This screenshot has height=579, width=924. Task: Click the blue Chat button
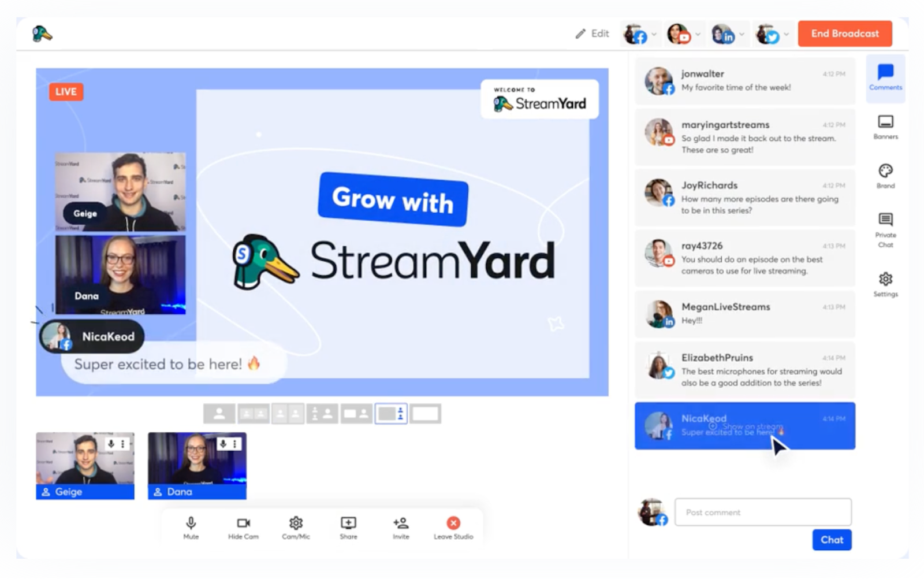(832, 540)
